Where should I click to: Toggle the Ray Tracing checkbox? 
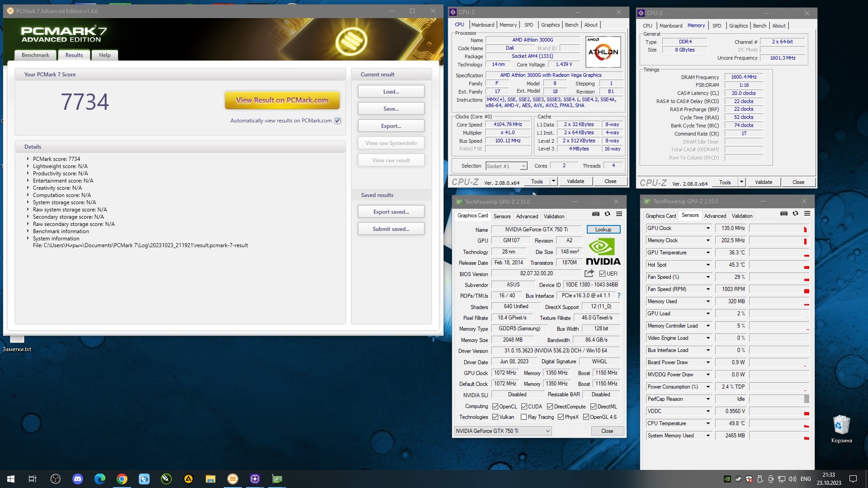point(524,417)
